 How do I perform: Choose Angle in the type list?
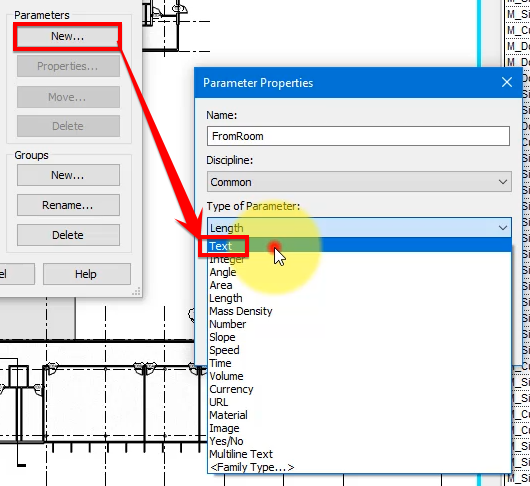pos(359,272)
